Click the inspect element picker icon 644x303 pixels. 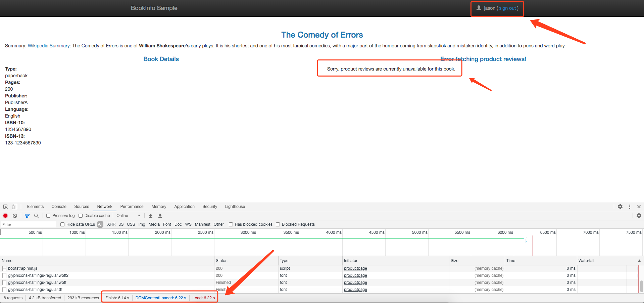point(6,207)
